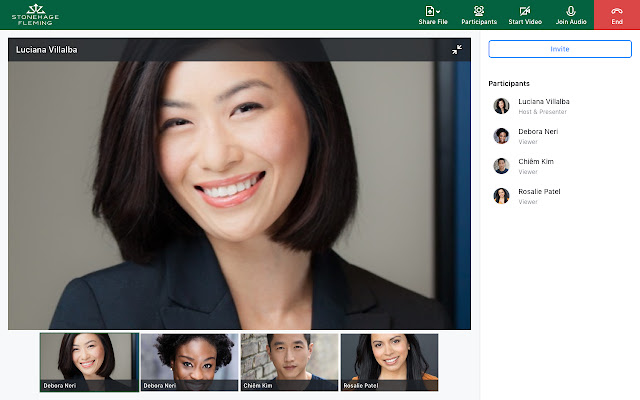Select Chiêm Kim's avatar in the participants list
This screenshot has height=400, width=640.
point(501,166)
